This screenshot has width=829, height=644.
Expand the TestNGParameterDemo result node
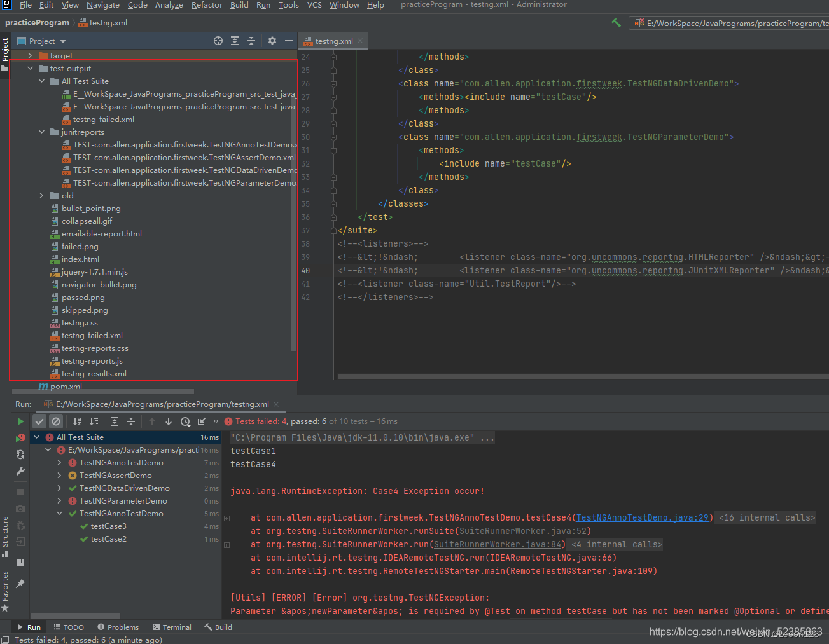[x=59, y=501]
